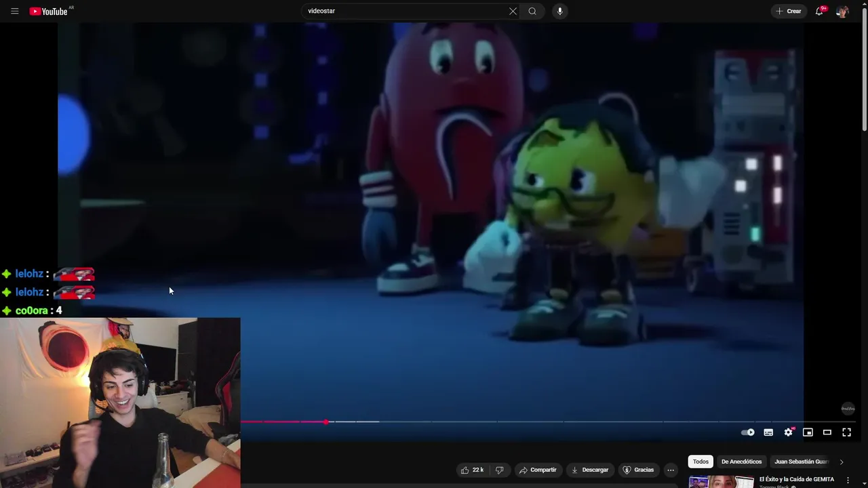Image resolution: width=868 pixels, height=488 pixels.
Task: Open options for the GEMITA video
Action: click(x=848, y=481)
